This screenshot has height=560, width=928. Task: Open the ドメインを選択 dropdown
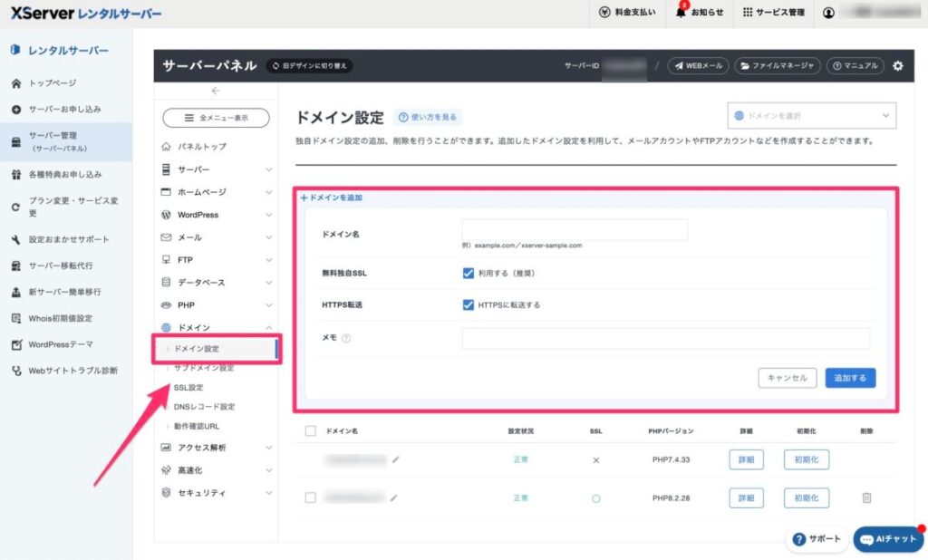click(811, 116)
